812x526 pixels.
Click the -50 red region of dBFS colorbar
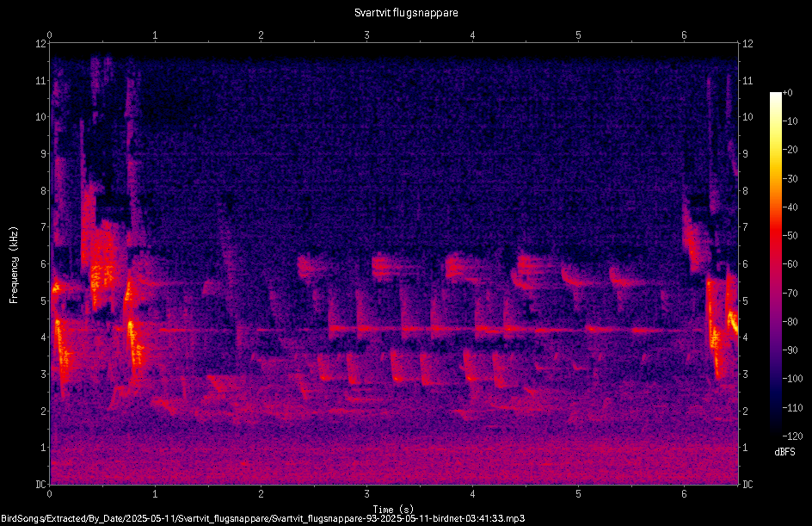tap(775, 236)
